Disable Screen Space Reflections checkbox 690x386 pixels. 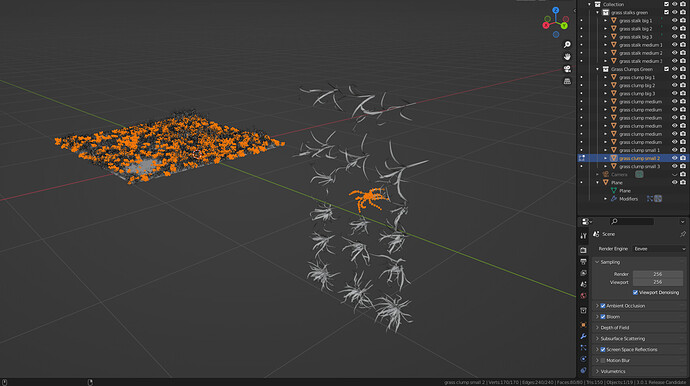click(x=603, y=349)
